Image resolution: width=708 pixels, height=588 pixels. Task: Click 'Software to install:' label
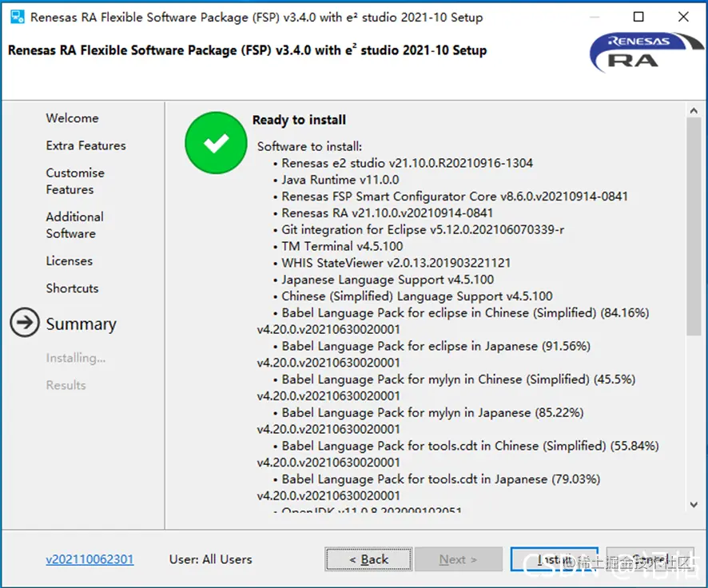click(310, 146)
